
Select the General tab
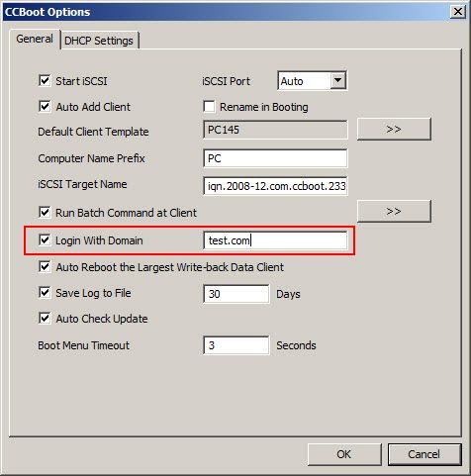35,39
